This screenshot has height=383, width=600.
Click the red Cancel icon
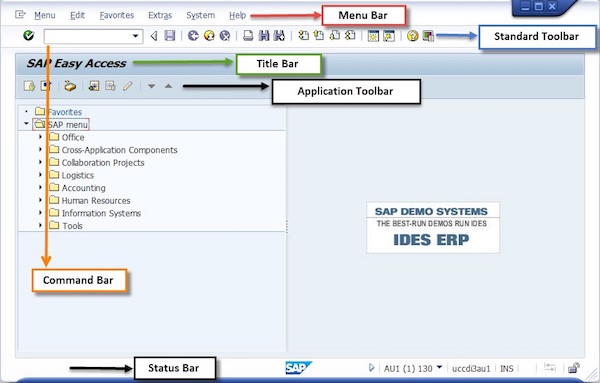tap(225, 36)
